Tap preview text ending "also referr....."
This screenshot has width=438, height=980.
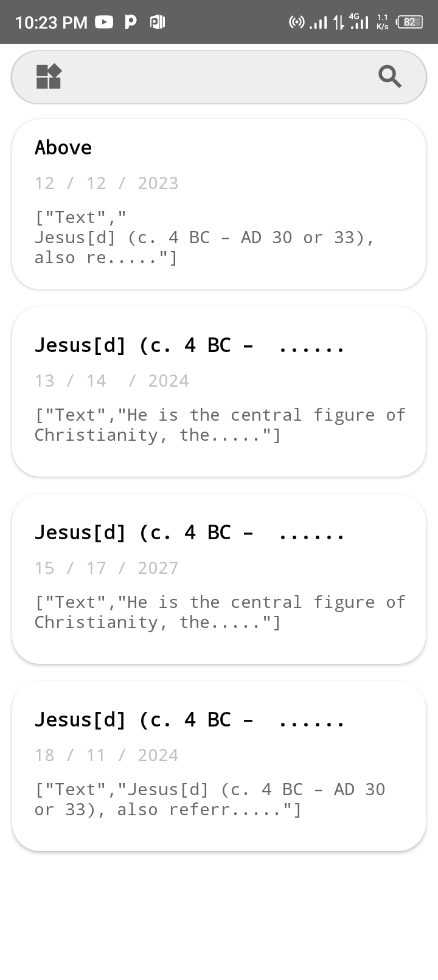pyautogui.click(x=210, y=799)
